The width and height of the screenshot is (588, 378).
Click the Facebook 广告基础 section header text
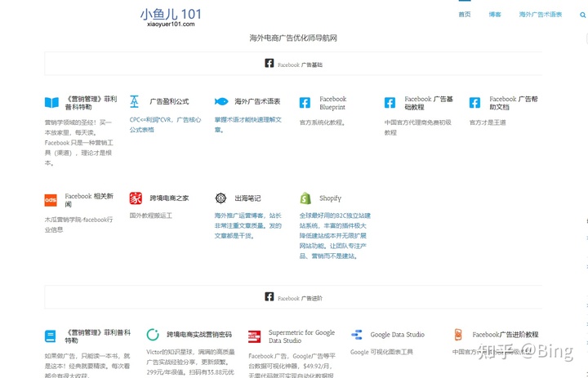tap(300, 64)
